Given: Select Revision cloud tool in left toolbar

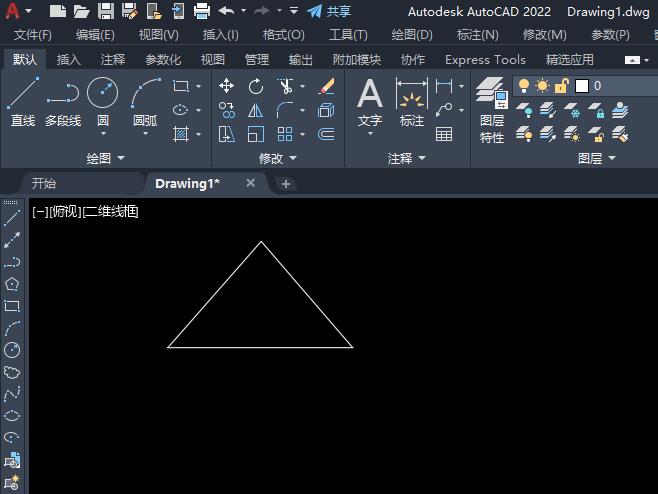Looking at the screenshot, I should tap(12, 372).
